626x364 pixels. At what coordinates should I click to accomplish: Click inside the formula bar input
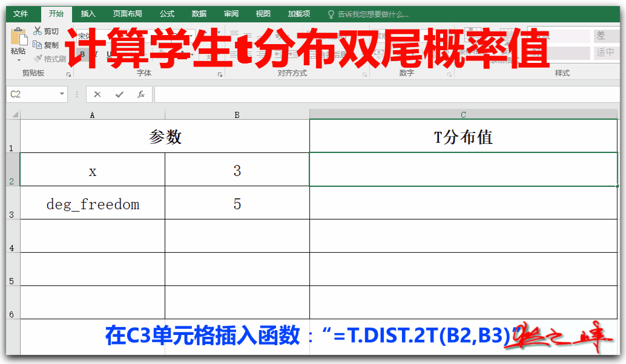[x=386, y=94]
